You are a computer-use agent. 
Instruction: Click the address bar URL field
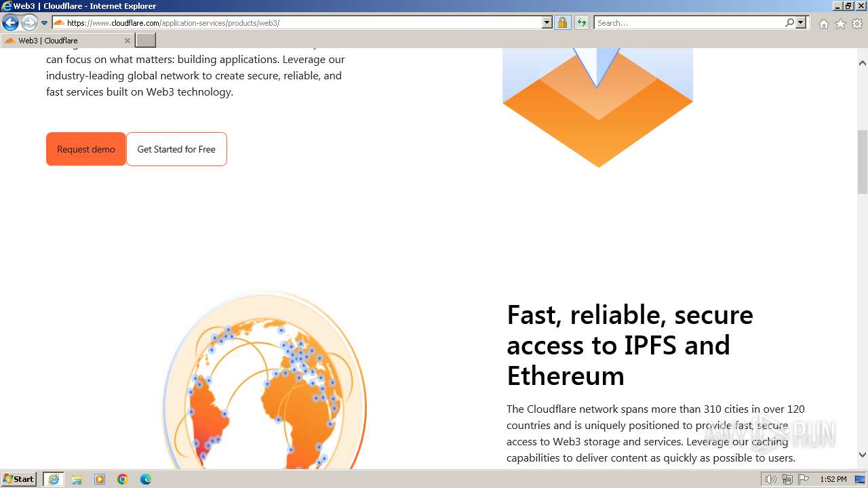(x=303, y=23)
